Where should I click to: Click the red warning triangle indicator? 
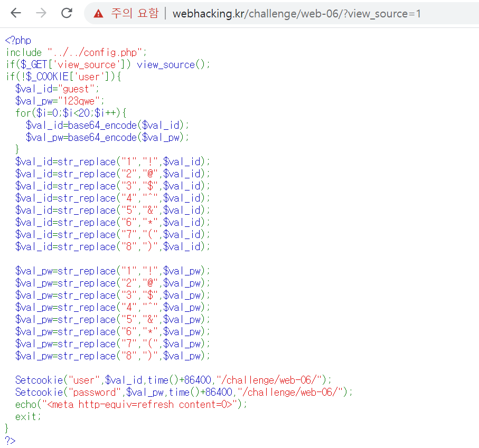click(98, 13)
